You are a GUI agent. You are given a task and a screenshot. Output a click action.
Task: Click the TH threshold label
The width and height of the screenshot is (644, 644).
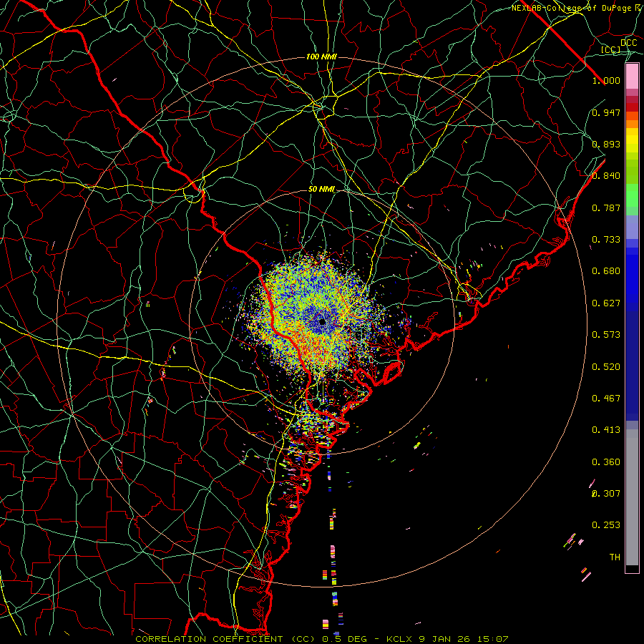615,557
